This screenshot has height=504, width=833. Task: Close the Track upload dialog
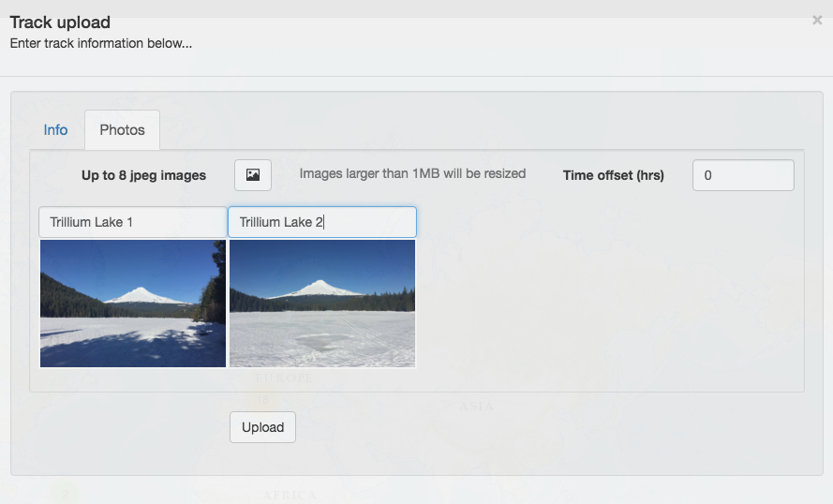817,21
